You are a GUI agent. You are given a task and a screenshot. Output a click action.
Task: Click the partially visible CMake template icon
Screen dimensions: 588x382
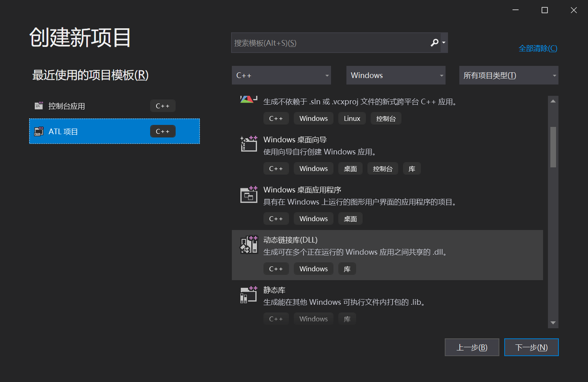pyautogui.click(x=248, y=99)
